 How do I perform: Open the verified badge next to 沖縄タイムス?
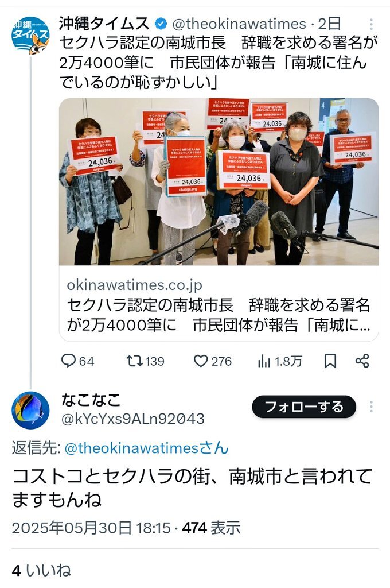pos(161,24)
